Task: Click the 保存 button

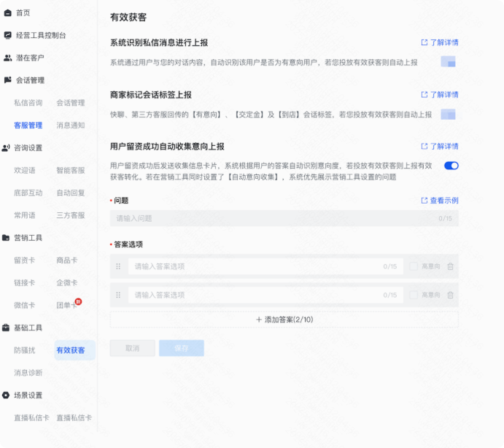Action: [182, 348]
